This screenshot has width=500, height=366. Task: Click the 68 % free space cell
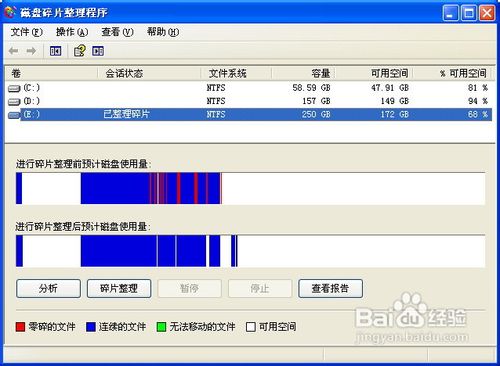point(478,114)
